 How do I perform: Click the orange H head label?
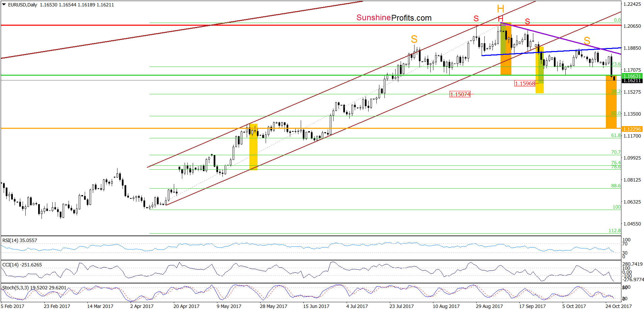coord(501,9)
